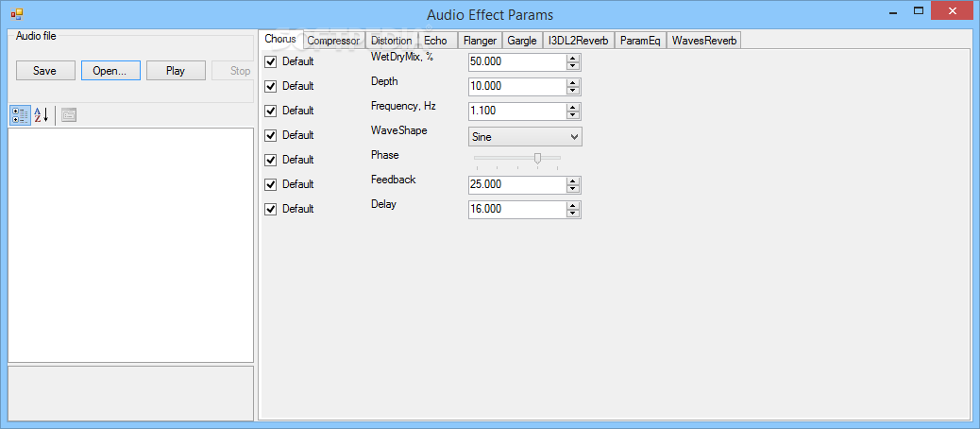The height and width of the screenshot is (429, 980).
Task: Toggle Default checkbox for Frequency, Hz
Action: tap(271, 111)
